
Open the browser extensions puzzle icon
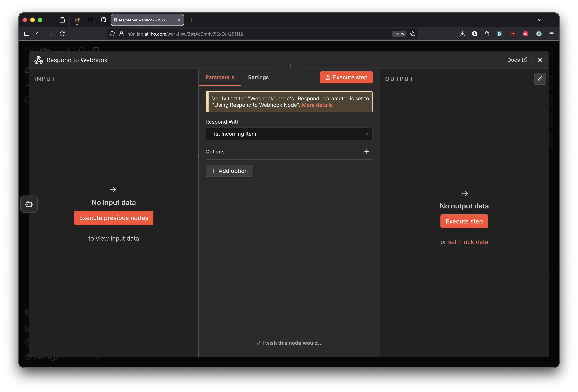[487, 34]
